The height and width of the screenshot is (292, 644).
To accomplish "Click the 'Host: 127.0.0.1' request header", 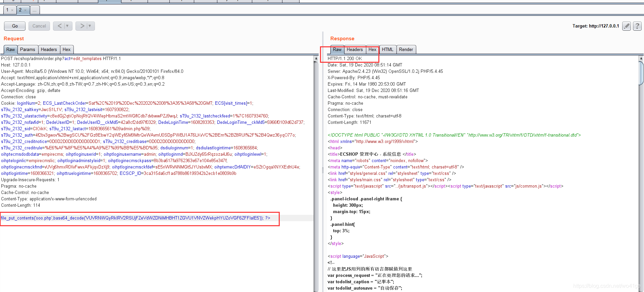I will point(16,65).
